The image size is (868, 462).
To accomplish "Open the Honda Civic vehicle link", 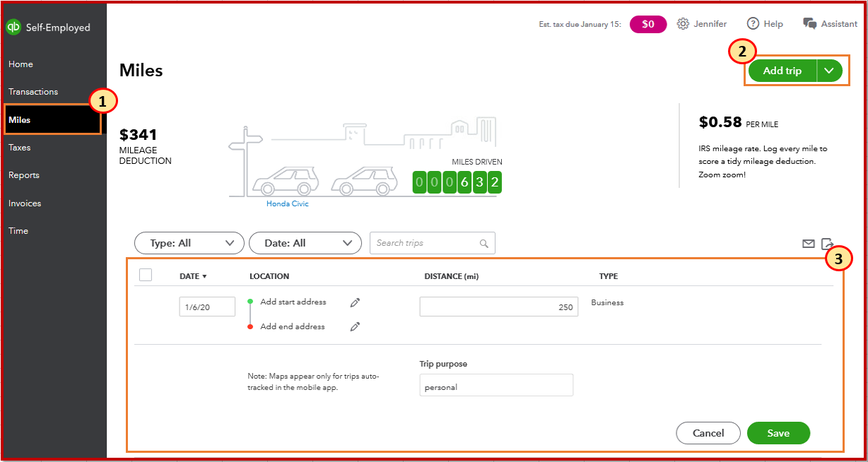I will [x=288, y=204].
